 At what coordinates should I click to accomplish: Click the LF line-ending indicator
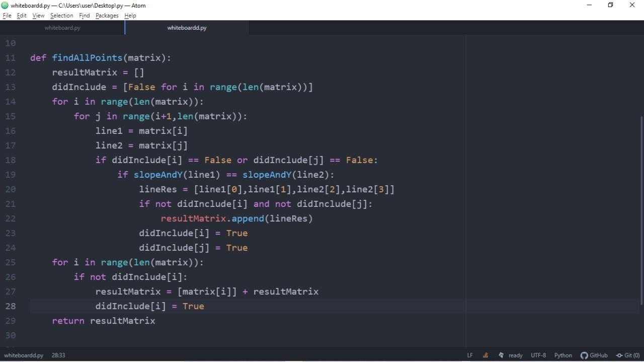click(469, 355)
